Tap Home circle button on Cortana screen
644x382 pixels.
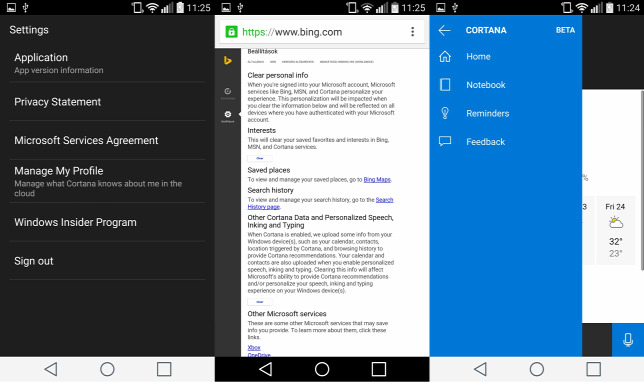click(537, 369)
